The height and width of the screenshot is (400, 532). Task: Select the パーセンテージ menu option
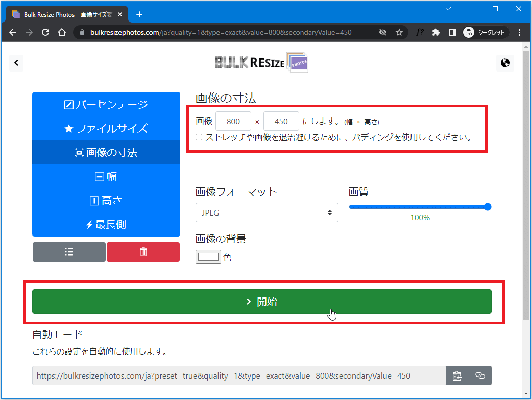[106, 104]
